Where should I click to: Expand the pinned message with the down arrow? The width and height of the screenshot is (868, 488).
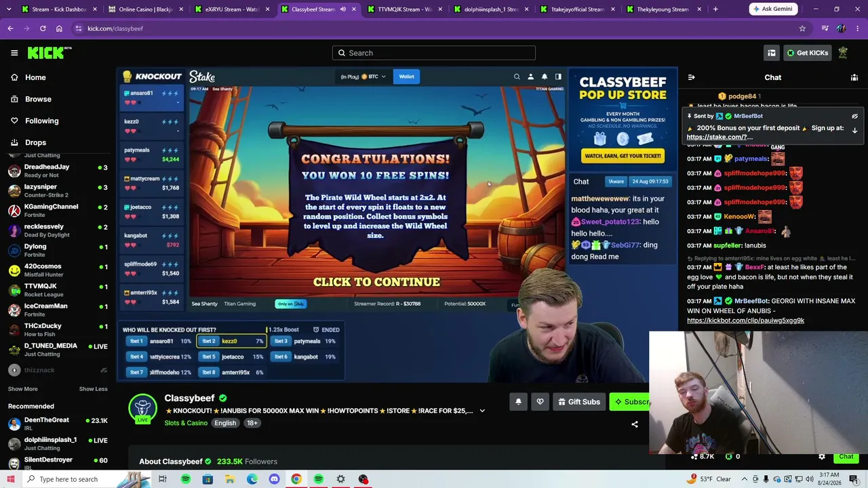pyautogui.click(x=854, y=129)
